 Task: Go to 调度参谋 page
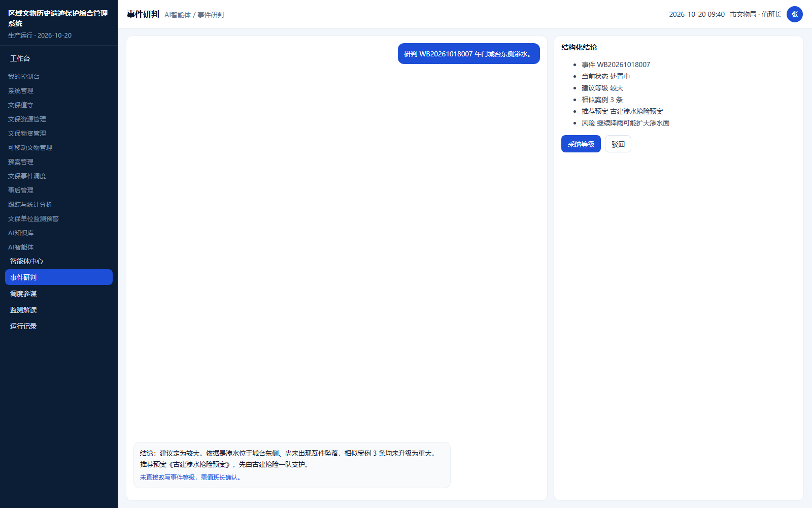[59, 294]
